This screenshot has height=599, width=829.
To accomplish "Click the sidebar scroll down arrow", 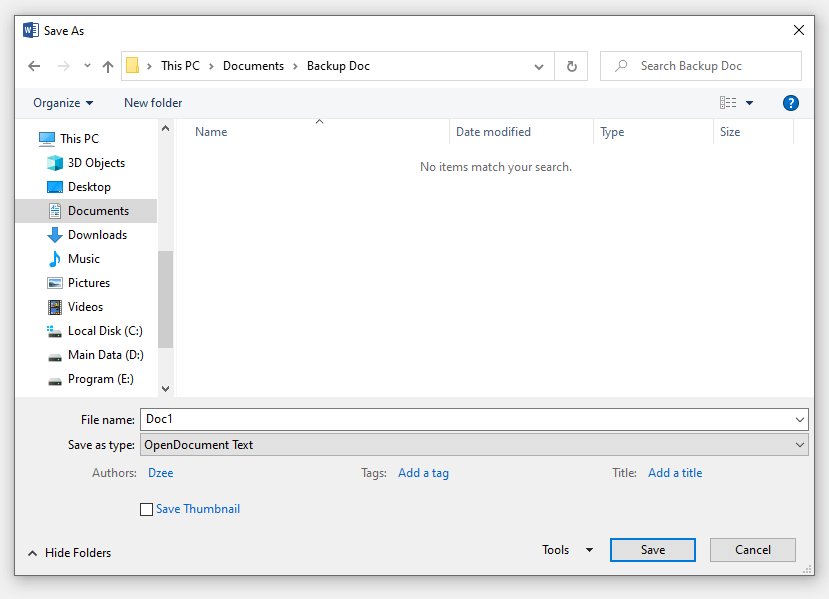I will tap(165, 389).
